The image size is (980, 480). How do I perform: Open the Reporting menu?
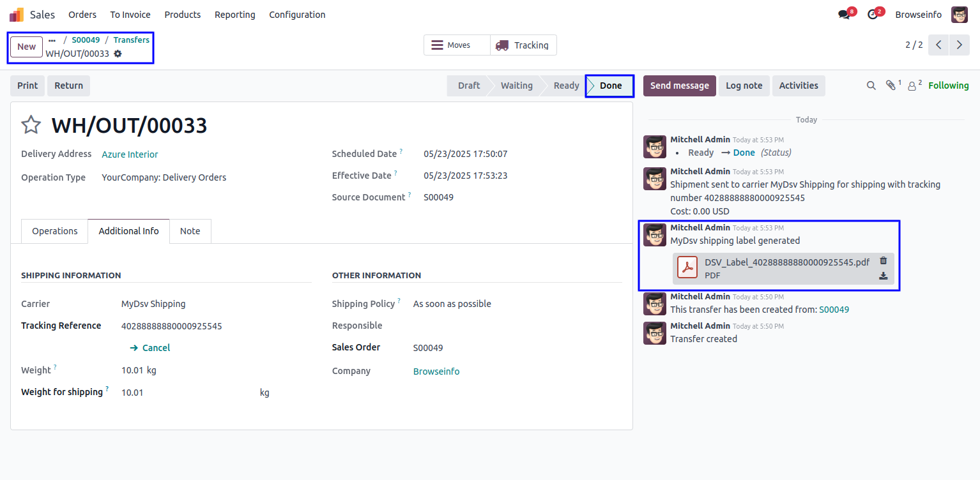pos(234,15)
